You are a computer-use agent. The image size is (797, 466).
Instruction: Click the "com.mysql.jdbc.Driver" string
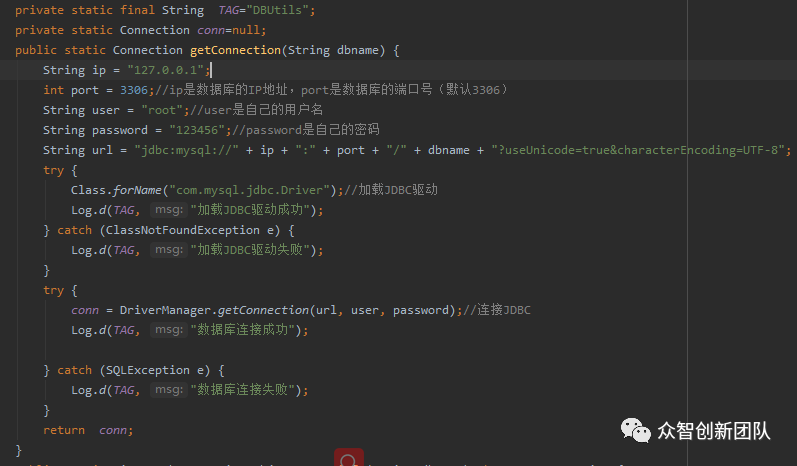(249, 190)
